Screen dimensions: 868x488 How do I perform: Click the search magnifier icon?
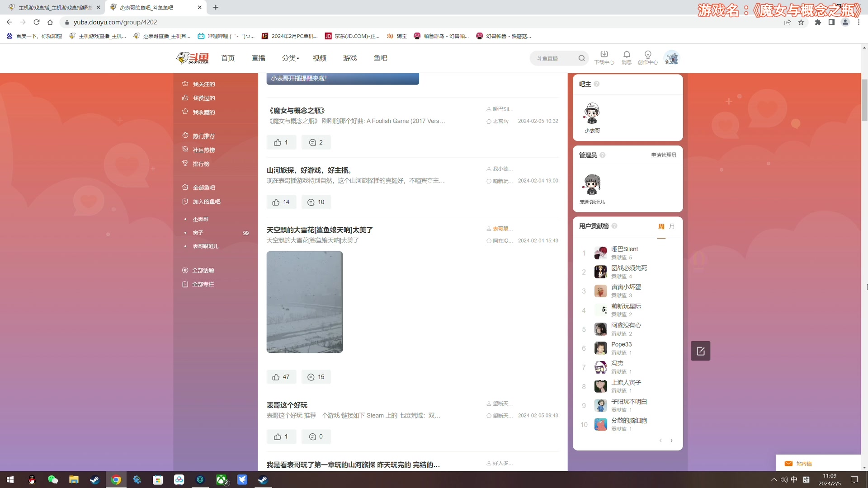click(582, 58)
